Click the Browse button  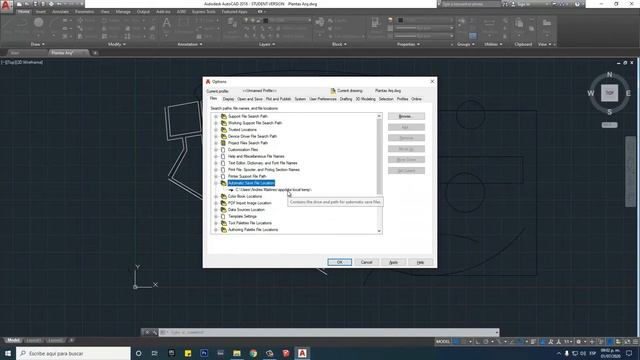point(406,116)
